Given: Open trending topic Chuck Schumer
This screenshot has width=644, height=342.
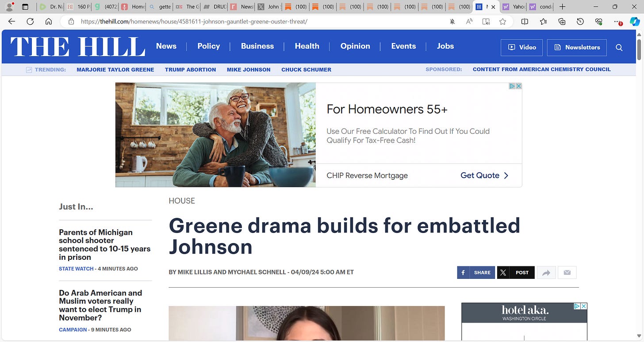Looking at the screenshot, I should tap(306, 69).
